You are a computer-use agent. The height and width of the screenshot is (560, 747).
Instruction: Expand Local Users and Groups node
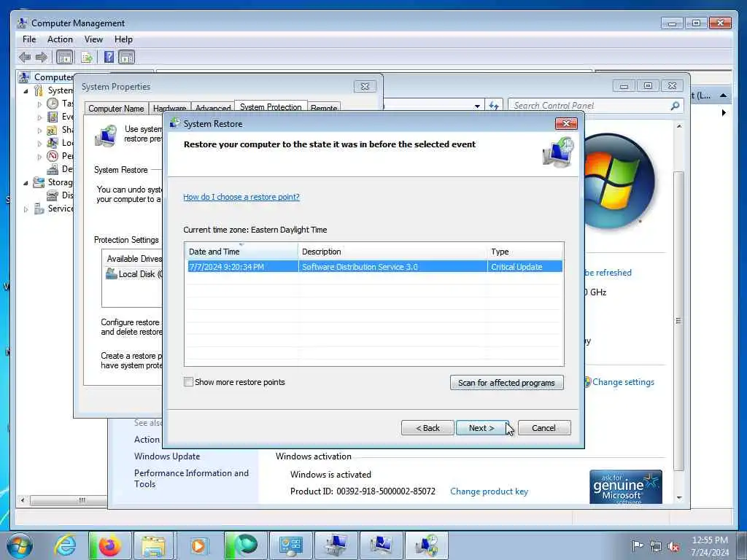point(39,143)
